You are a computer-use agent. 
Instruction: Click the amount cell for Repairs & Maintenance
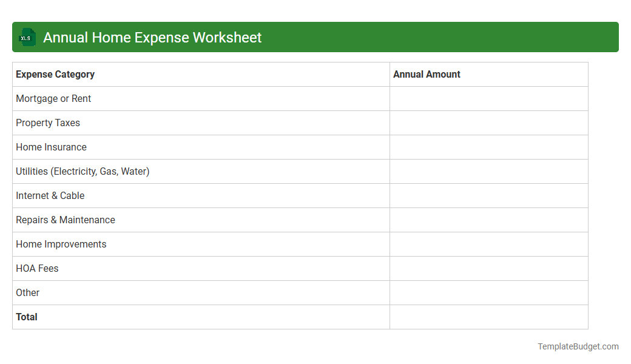(488, 220)
